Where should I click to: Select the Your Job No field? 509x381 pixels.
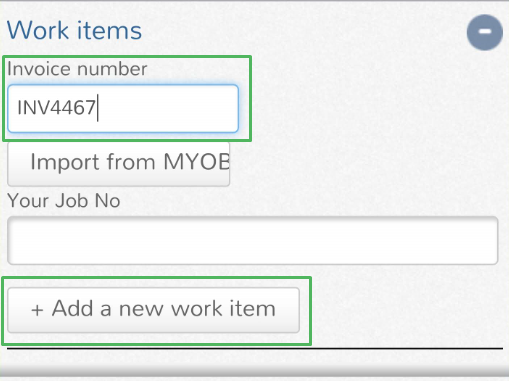253,240
